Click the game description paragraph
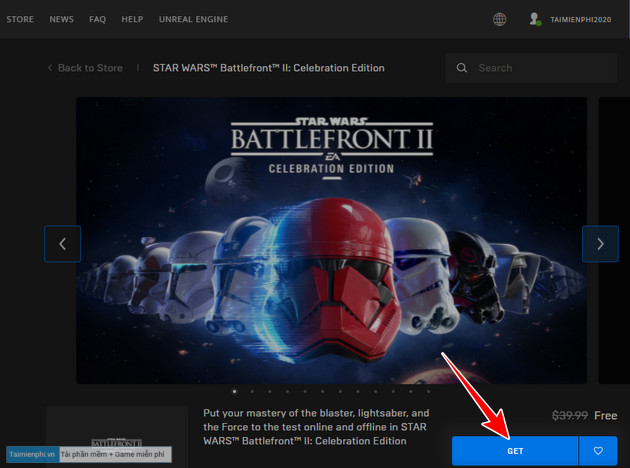This screenshot has height=468, width=630. coord(316,427)
